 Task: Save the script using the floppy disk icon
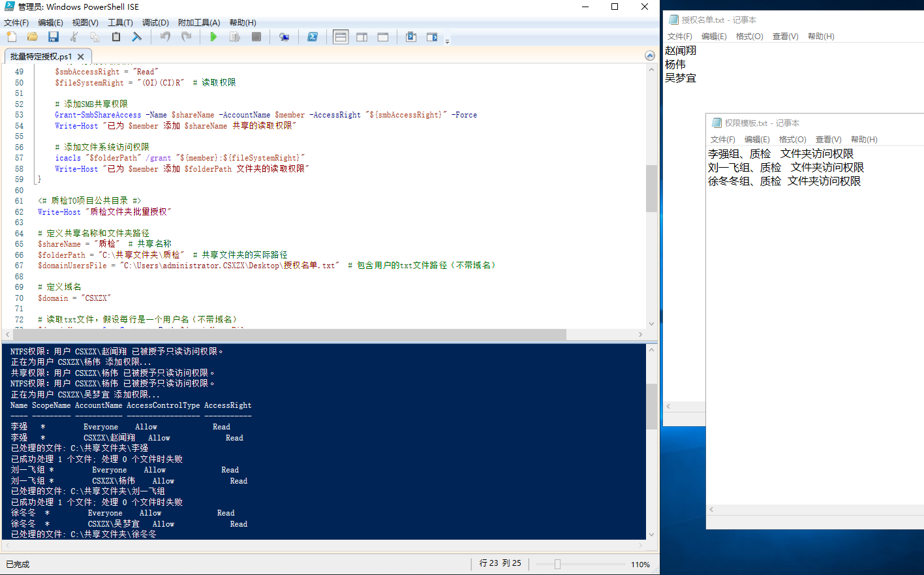pyautogui.click(x=54, y=37)
